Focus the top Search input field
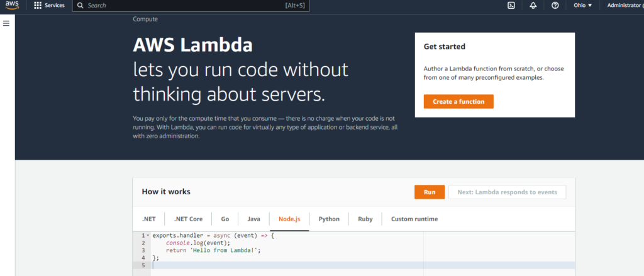644x276 pixels. click(x=191, y=5)
